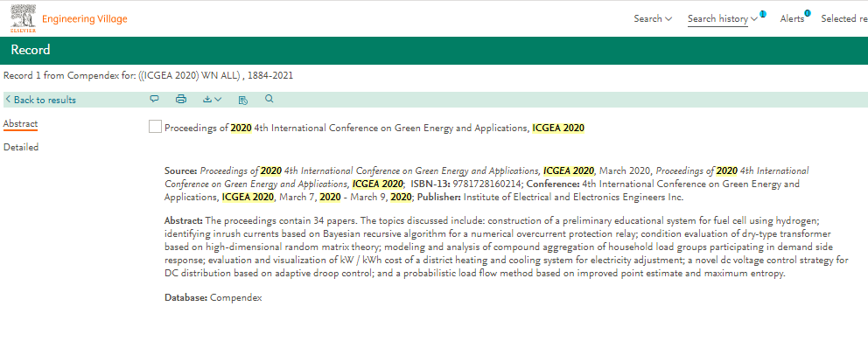Tick the checkbox beside the proceedings title
The width and height of the screenshot is (868, 341).
(x=155, y=127)
